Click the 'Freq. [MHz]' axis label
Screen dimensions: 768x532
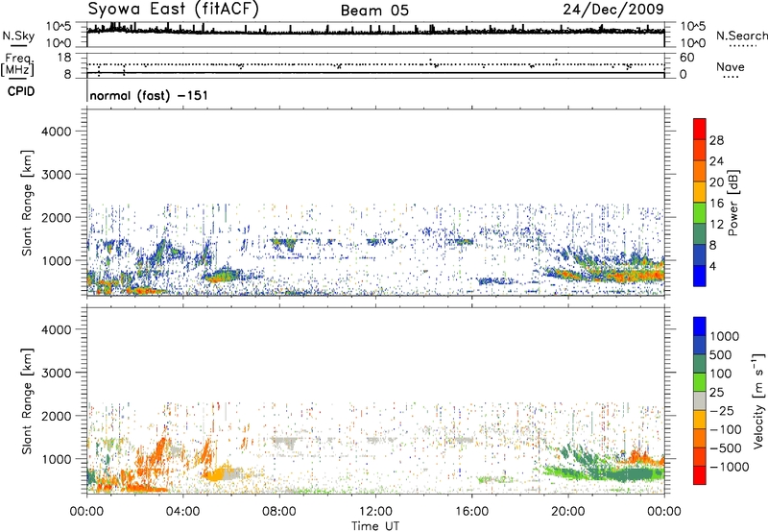pyautogui.click(x=18, y=64)
